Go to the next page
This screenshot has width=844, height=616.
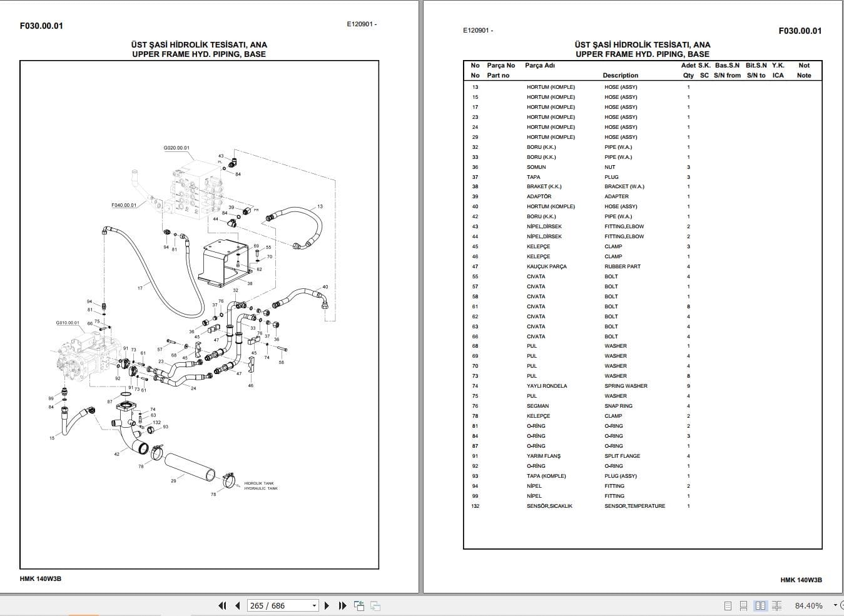pos(327,605)
